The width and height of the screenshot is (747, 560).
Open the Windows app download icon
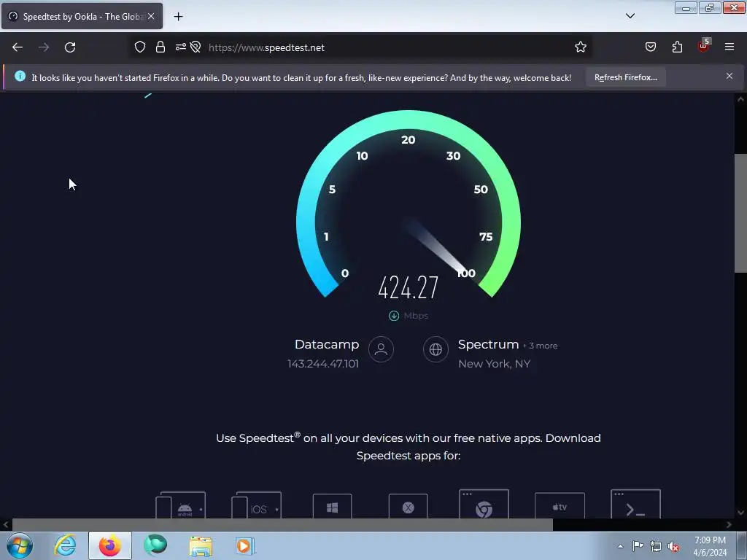point(333,507)
